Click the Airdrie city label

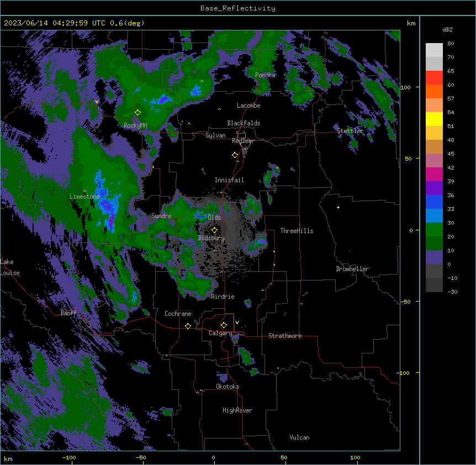(223, 297)
